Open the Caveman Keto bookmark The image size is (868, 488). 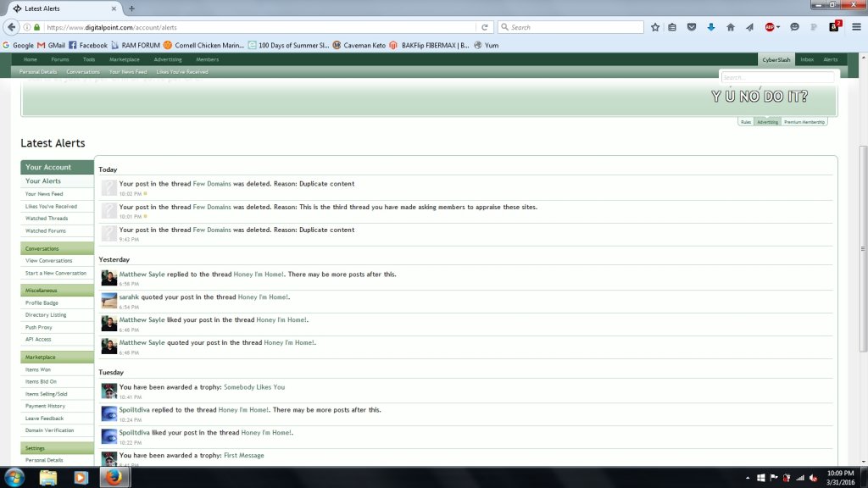click(359, 46)
